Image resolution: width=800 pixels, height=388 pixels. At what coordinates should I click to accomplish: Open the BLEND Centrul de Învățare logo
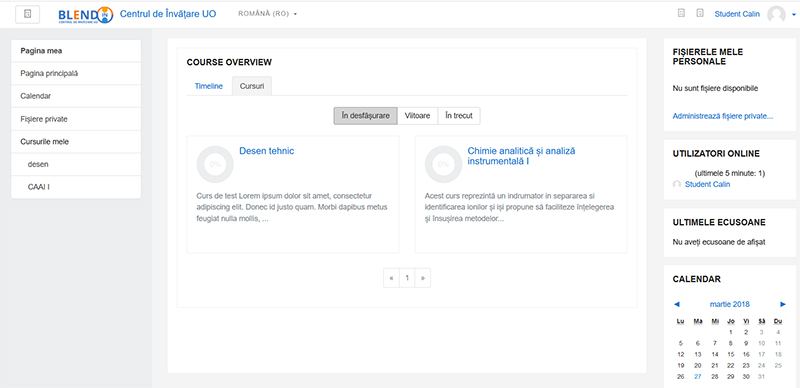[86, 14]
